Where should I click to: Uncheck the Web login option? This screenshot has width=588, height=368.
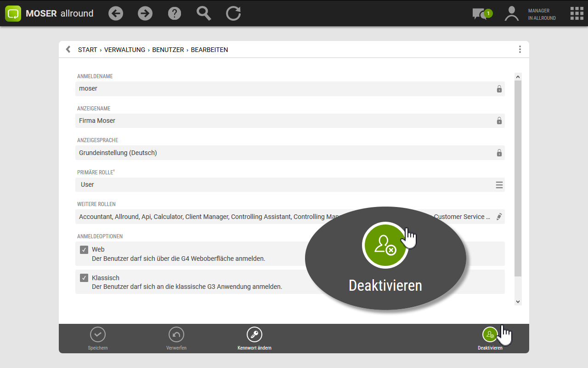[x=84, y=250]
